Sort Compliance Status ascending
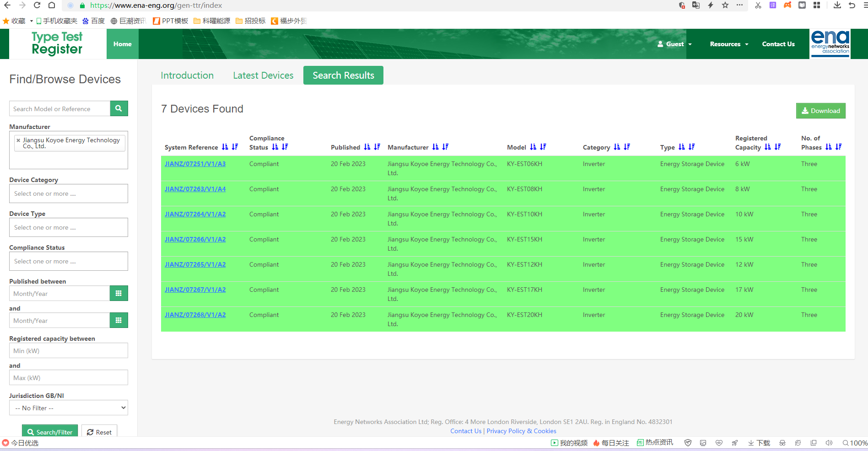Screen dimensions: 868x451 coord(275,147)
